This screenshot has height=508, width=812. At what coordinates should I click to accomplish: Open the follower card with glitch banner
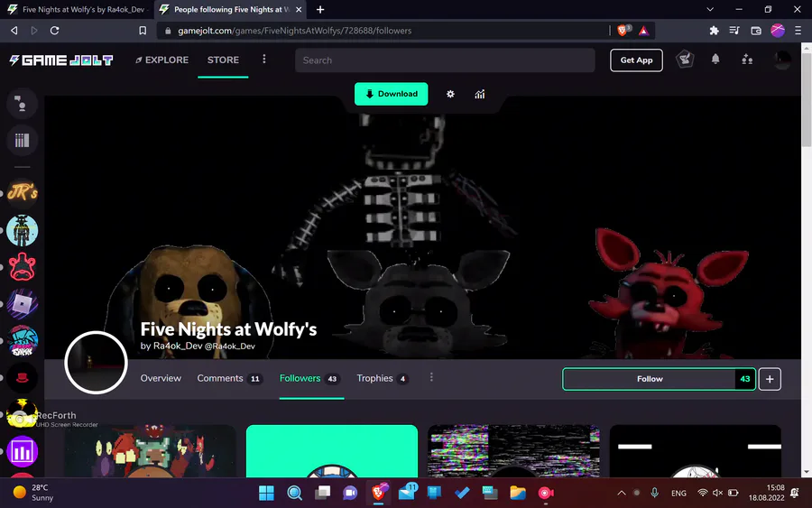point(513,451)
